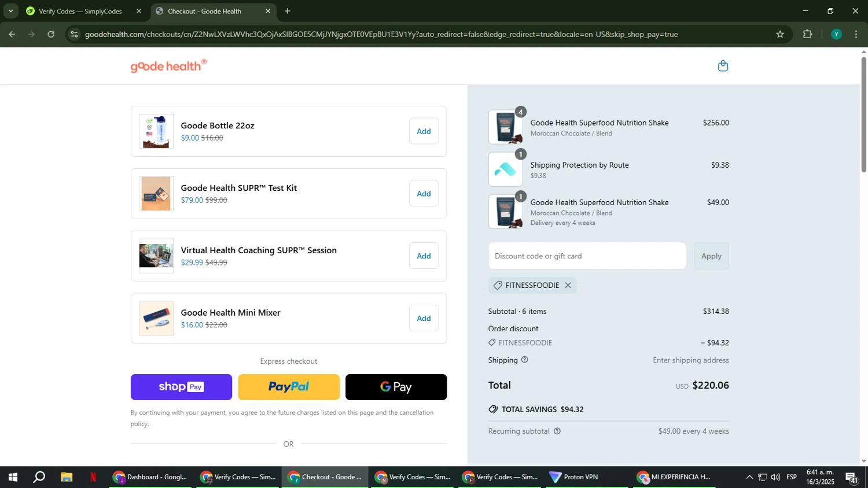Switch to Dashboard - Google taskbar window

tap(150, 478)
